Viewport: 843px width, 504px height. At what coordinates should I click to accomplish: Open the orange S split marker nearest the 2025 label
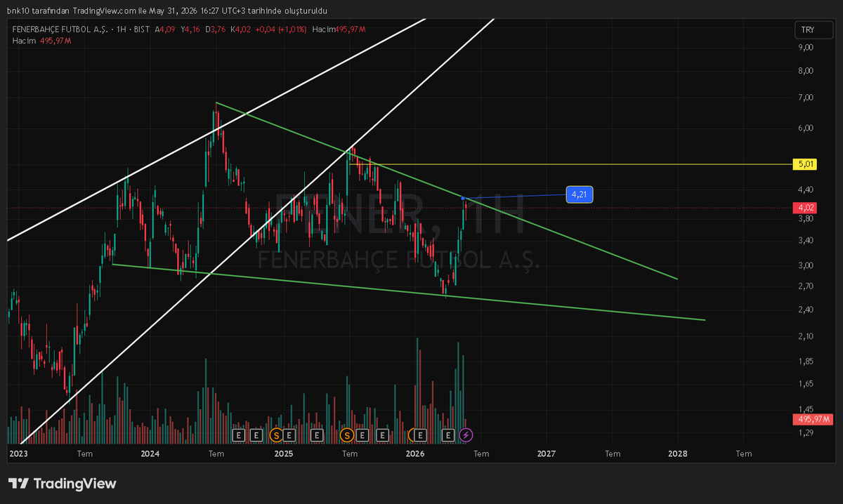pyautogui.click(x=276, y=435)
